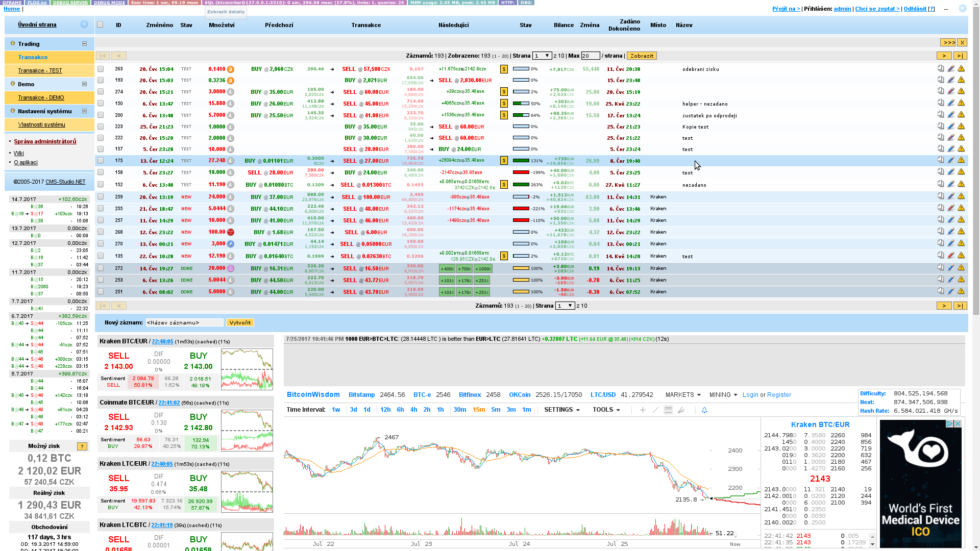The width and height of the screenshot is (980, 551).
Task: Click the alert bell in chart toolbar
Action: point(704,410)
